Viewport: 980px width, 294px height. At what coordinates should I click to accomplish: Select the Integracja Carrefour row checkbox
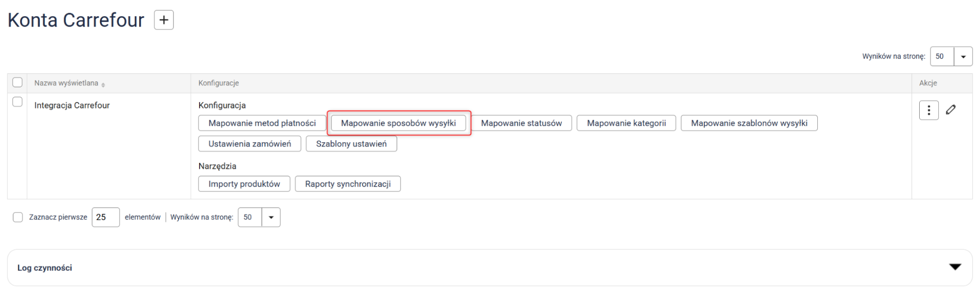18,102
